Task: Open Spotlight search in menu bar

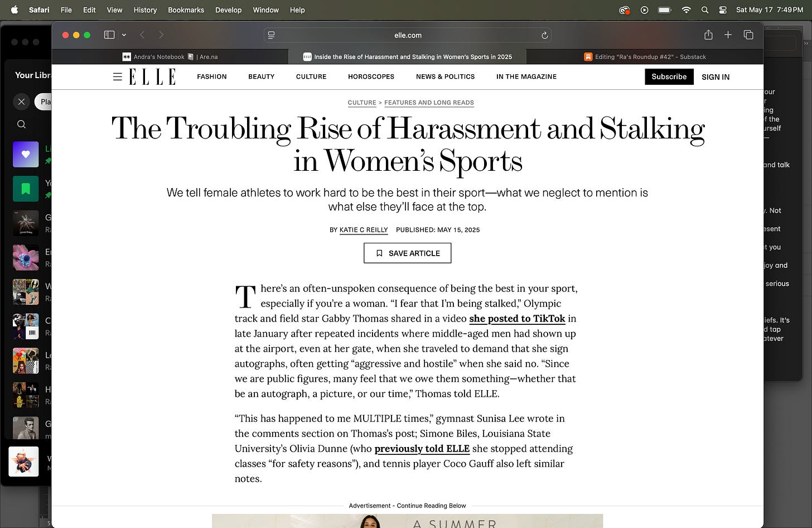Action: click(705, 10)
